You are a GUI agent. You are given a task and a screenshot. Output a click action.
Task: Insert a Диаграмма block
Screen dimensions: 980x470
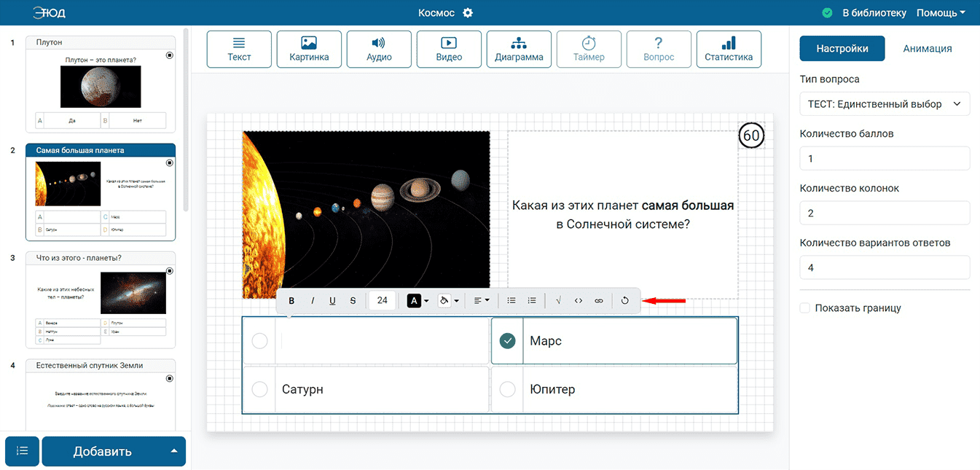point(519,50)
